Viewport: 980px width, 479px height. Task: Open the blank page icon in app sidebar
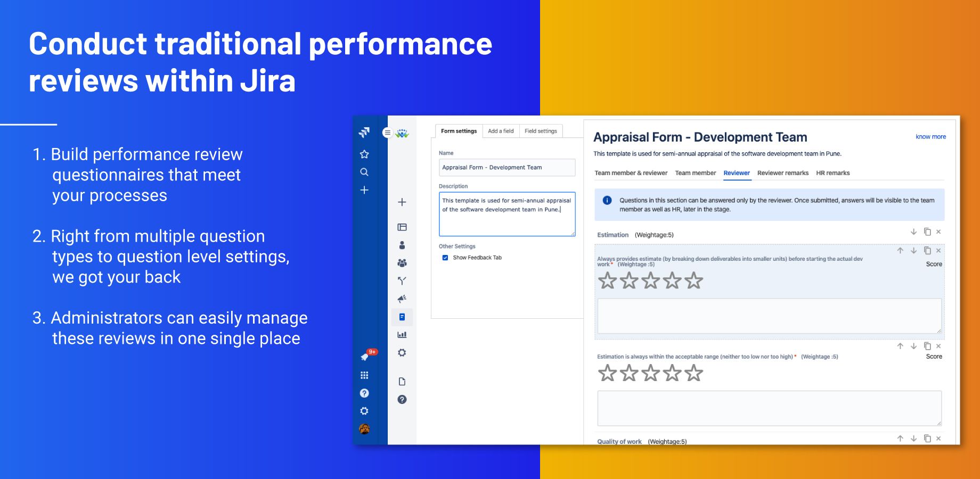[402, 382]
